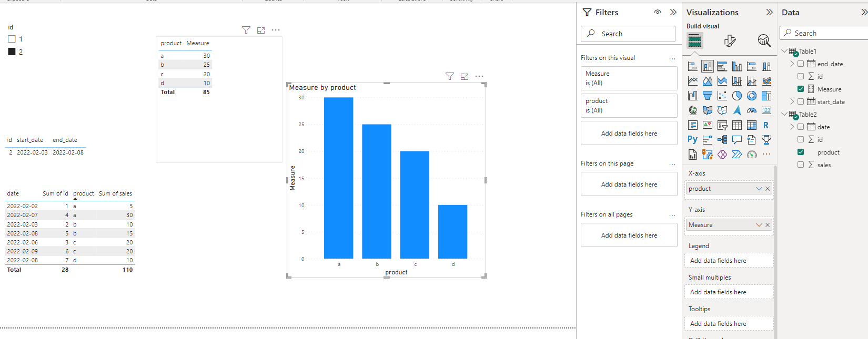Viewport: 868px width, 339px height.
Task: Tick the sales field checkbox
Action: pyautogui.click(x=801, y=165)
